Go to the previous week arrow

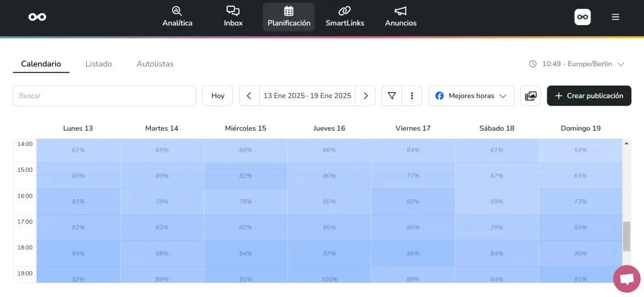(x=249, y=96)
